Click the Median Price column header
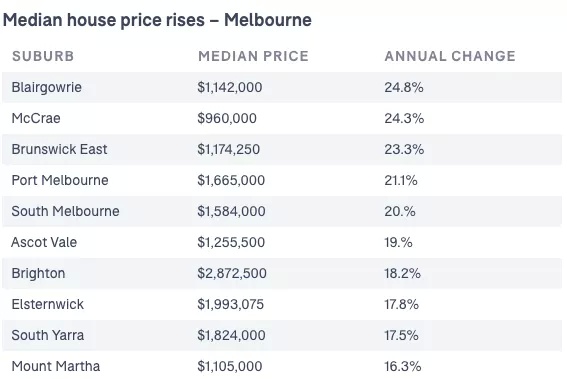 pos(253,56)
